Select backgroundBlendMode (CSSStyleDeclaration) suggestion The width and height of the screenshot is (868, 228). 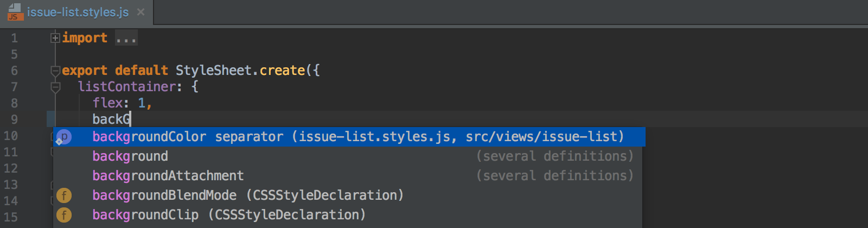349,195
